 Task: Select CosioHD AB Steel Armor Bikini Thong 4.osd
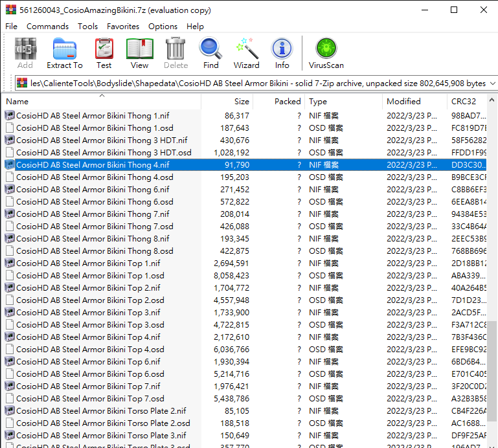[x=95, y=177]
